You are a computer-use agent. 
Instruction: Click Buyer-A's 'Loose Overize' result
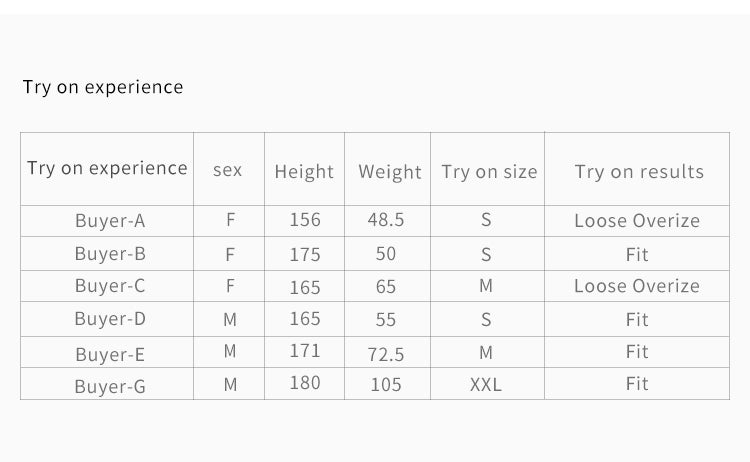click(637, 220)
